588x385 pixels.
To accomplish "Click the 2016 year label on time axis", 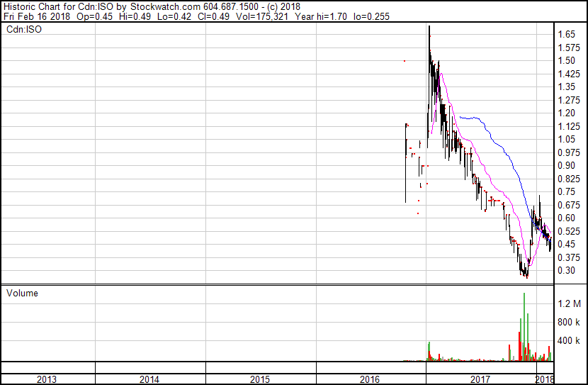I will tap(370, 379).
